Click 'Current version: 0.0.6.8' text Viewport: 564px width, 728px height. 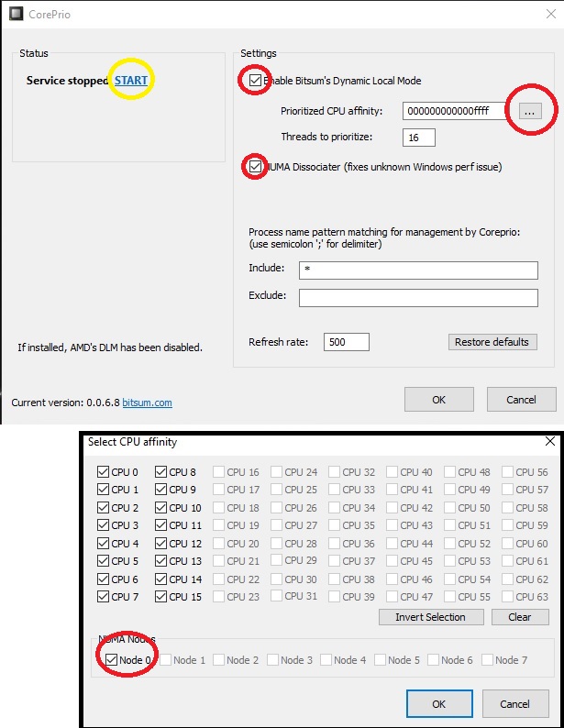[x=65, y=403]
